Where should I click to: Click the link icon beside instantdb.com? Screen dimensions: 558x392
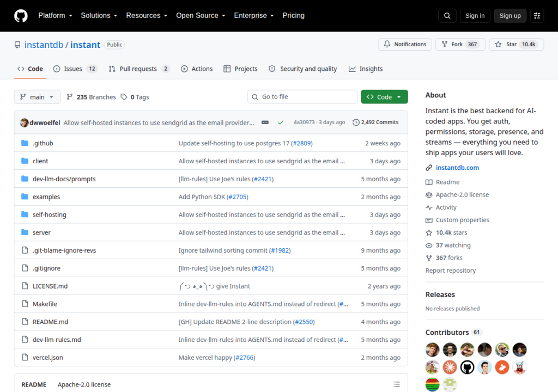(429, 168)
